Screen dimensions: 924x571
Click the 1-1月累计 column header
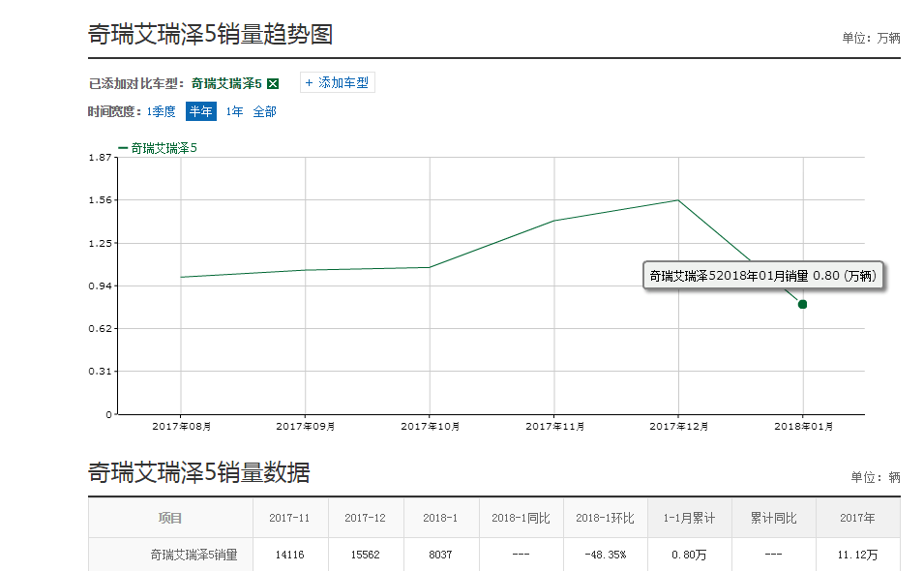[x=690, y=518]
